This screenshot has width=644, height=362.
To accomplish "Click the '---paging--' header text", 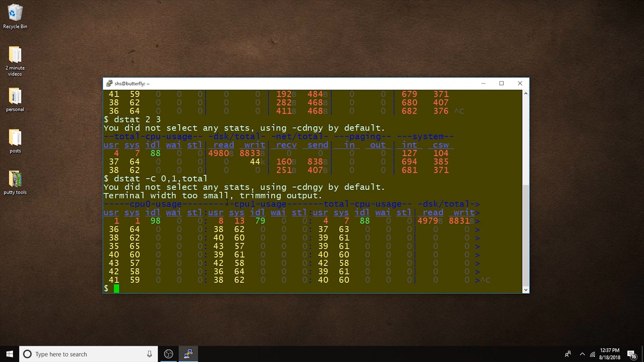I will [362, 136].
